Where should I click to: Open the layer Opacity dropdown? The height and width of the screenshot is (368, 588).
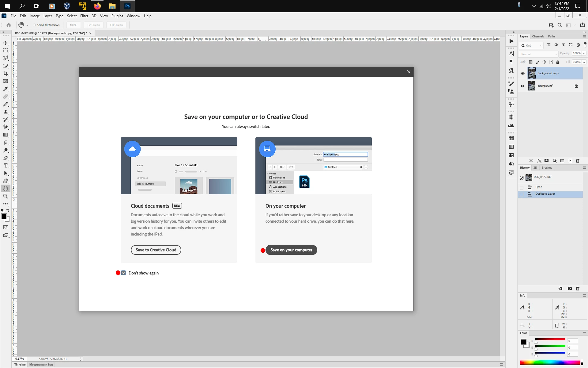click(x=584, y=53)
